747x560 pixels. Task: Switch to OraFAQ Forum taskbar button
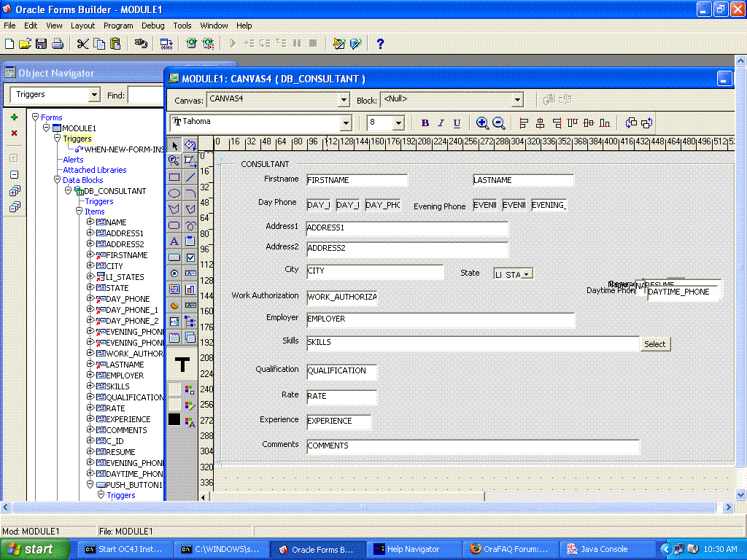tap(510, 549)
